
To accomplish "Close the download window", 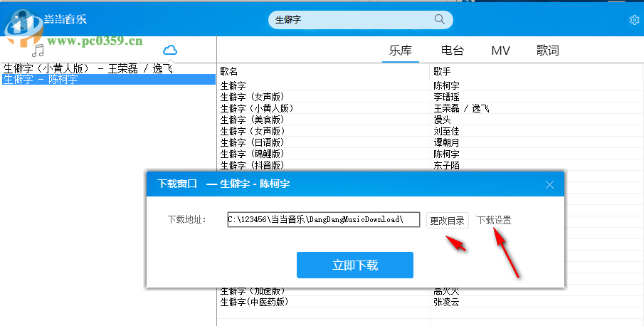I will click(549, 185).
